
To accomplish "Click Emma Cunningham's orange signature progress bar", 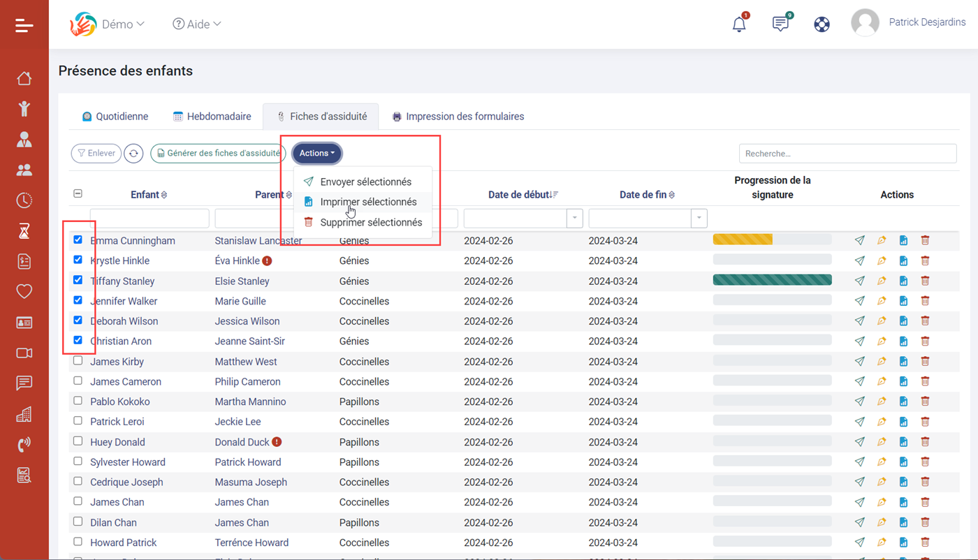I will click(743, 240).
